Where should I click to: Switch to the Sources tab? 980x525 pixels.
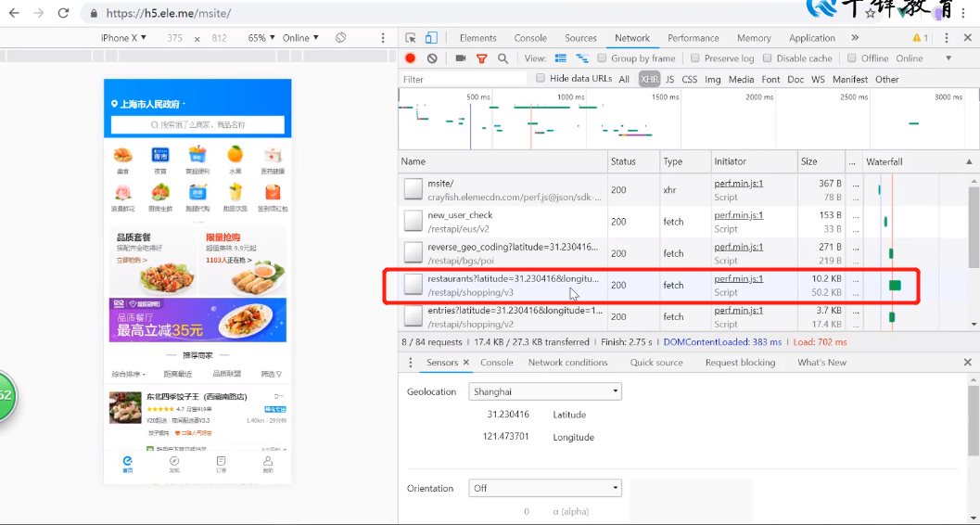pyautogui.click(x=580, y=38)
